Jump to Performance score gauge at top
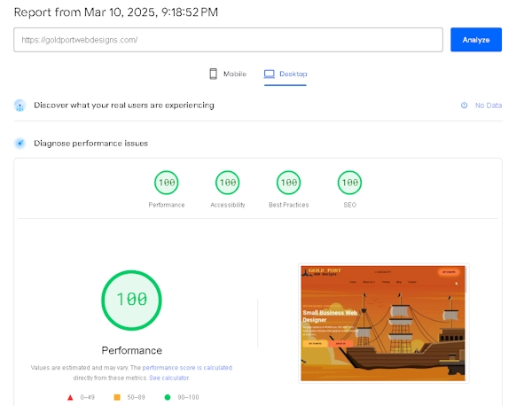 (x=167, y=183)
